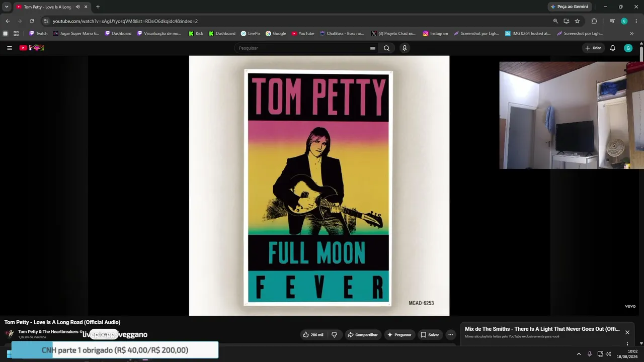
Task: Click the Perguntar button
Action: [x=399, y=335]
